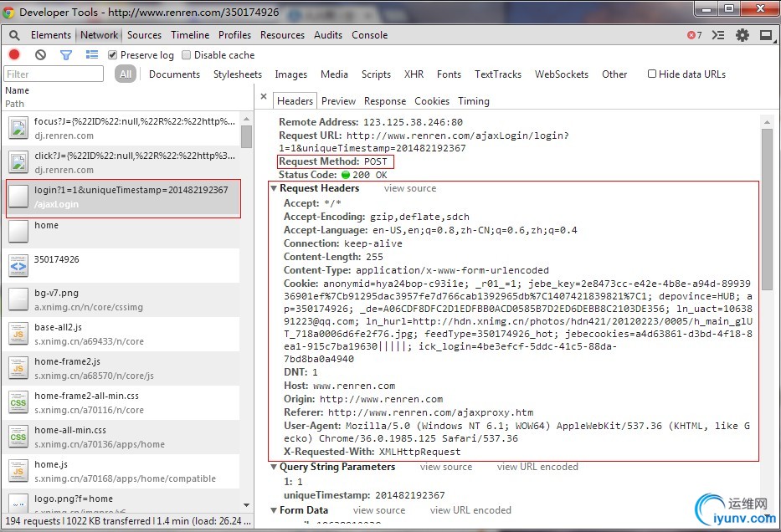The height and width of the screenshot is (532, 781).
Task: Toggle the filter funnel icon
Action: point(66,54)
